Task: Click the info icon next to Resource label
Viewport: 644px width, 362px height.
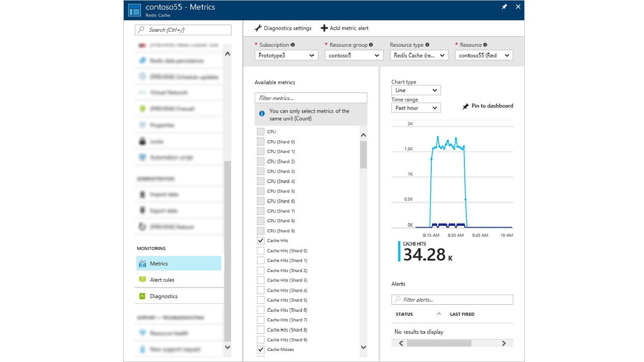Action: 485,45
